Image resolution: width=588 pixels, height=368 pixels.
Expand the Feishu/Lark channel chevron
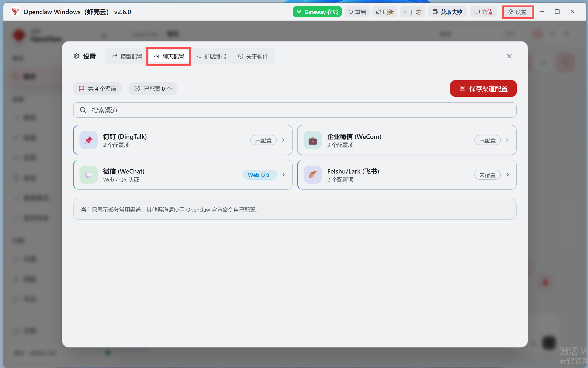[x=508, y=175]
